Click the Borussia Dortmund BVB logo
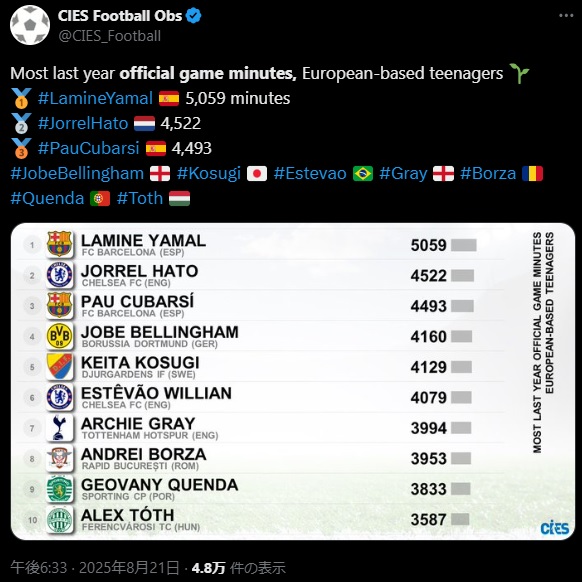Viewport: 582px width, 582px height. [x=59, y=336]
